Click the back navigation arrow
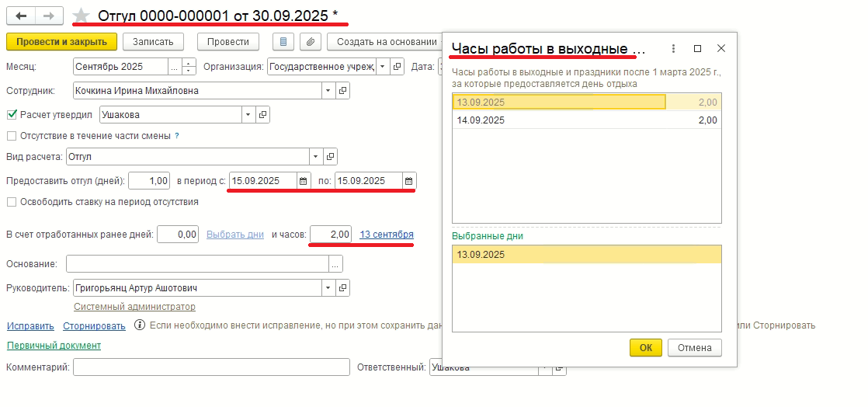Screen dimensions: 868x407 [x=21, y=16]
